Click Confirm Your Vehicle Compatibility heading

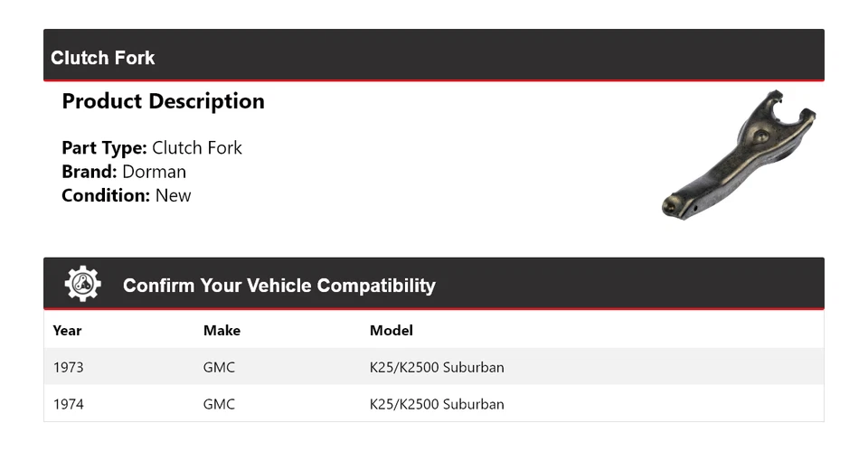tap(278, 286)
